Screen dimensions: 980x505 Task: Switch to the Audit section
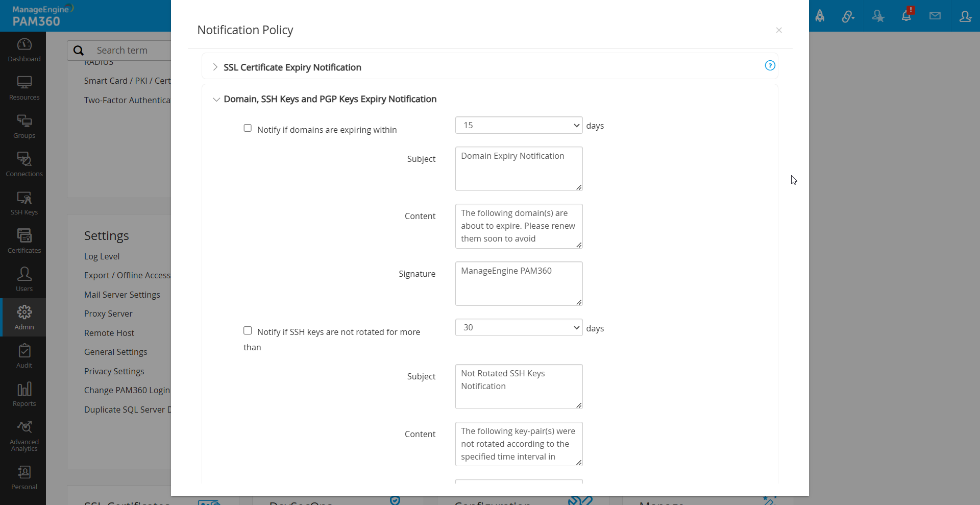pyautogui.click(x=23, y=355)
